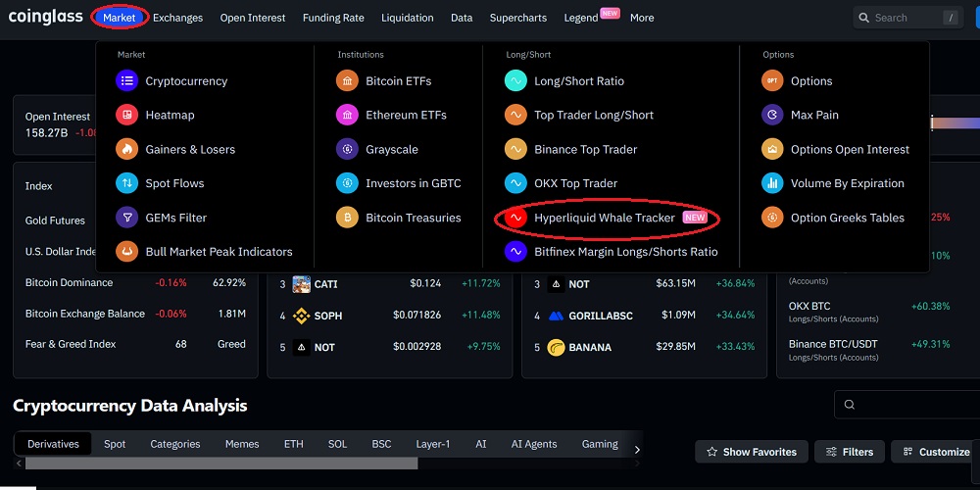Open Bitfinex Margin Longs/Shorts Ratio

[x=625, y=252]
